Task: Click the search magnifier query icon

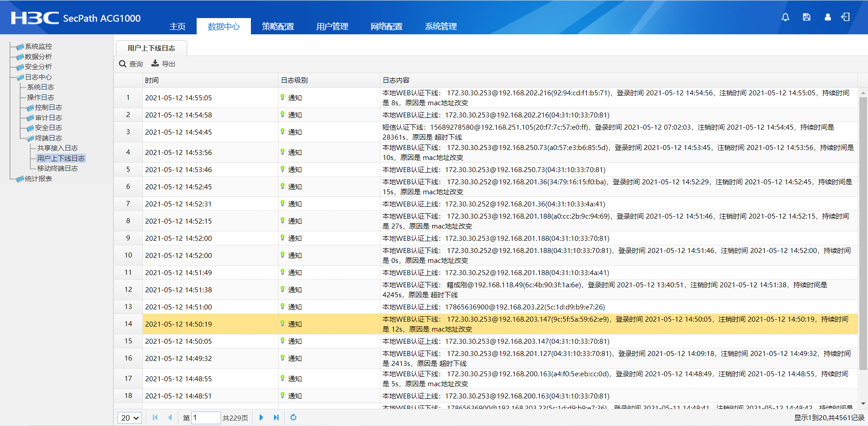Action: click(x=123, y=64)
